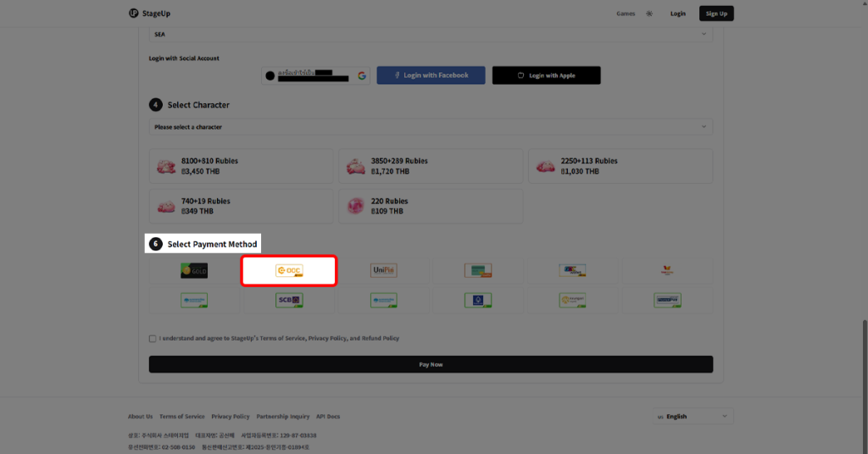Image resolution: width=868 pixels, height=454 pixels.
Task: Select the highlighted GCC payment method
Action: pyautogui.click(x=289, y=271)
